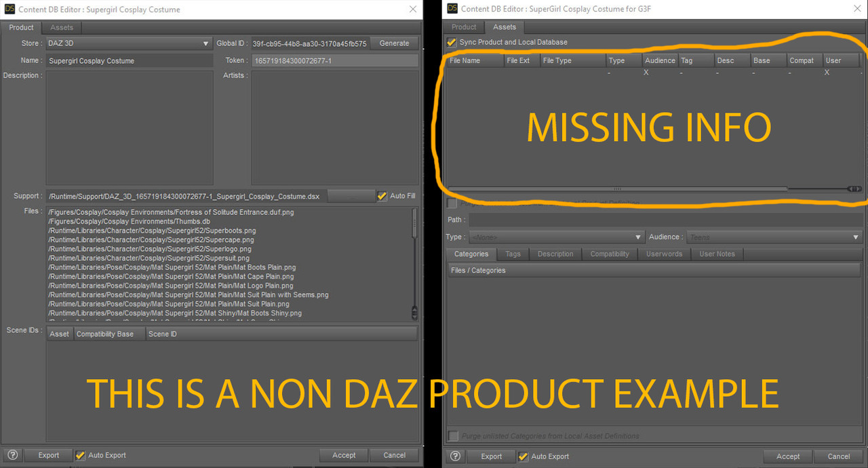The height and width of the screenshot is (468, 868).
Task: Click the Generate button for Global ID
Action: coord(394,43)
